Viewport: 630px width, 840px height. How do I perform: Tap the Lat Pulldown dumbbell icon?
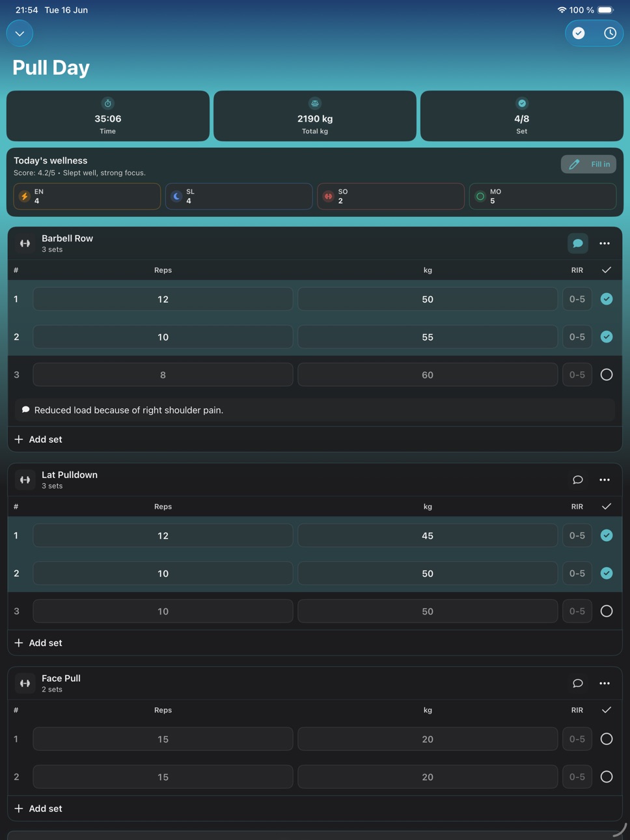pos(25,480)
